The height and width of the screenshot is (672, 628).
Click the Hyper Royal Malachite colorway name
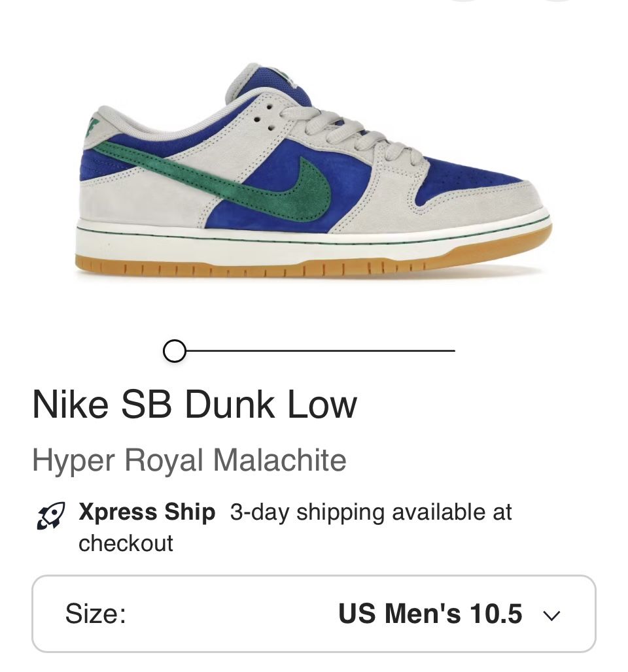[188, 460]
